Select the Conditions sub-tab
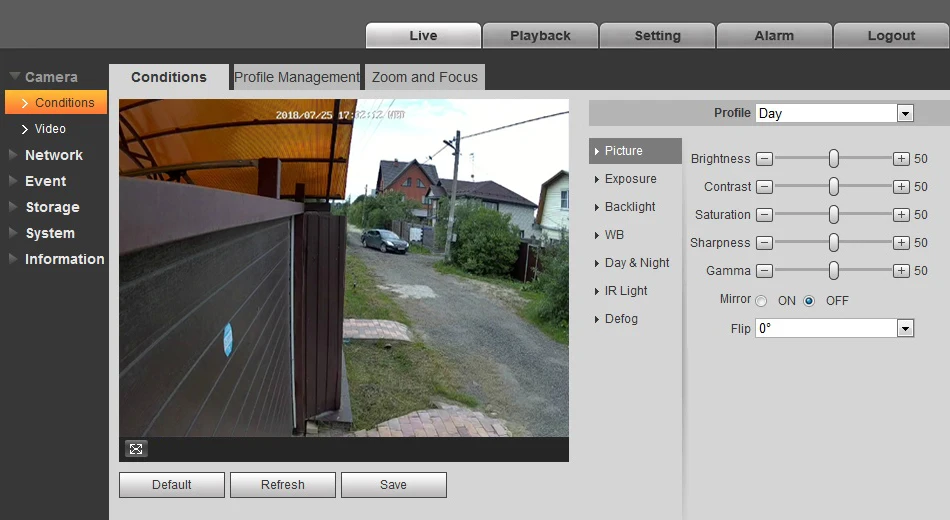 [169, 77]
